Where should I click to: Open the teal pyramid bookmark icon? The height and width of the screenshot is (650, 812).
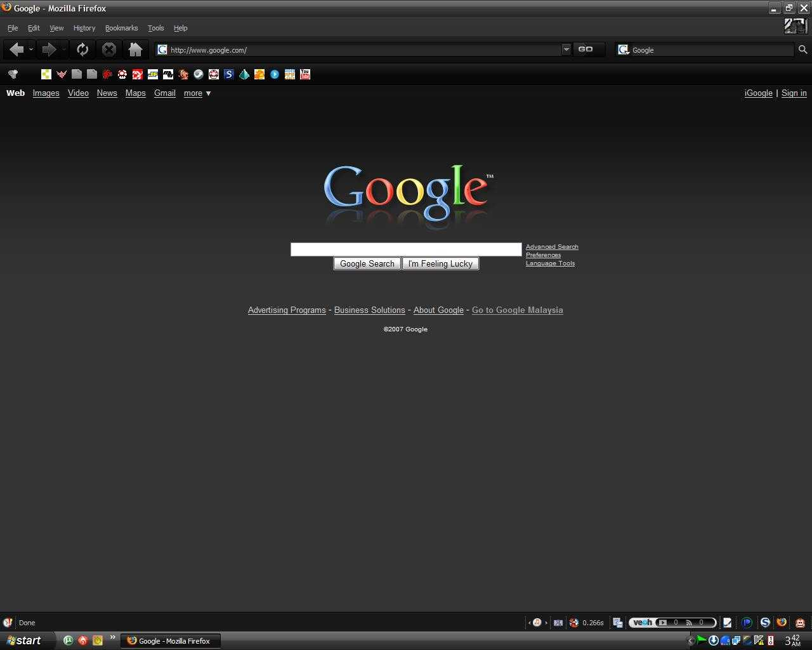click(x=244, y=74)
